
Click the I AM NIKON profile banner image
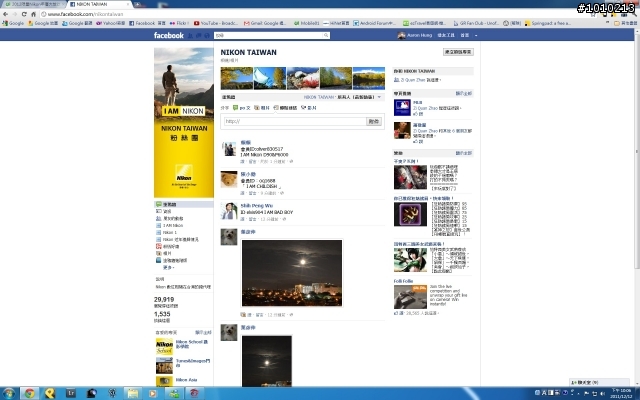coord(184,122)
